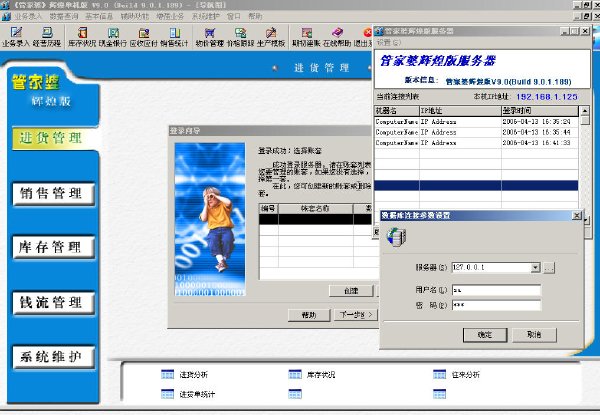Screen dimensions: 600x415
Task: Select the black highlighted account row in wizard
Action: pyautogui.click(x=315, y=219)
